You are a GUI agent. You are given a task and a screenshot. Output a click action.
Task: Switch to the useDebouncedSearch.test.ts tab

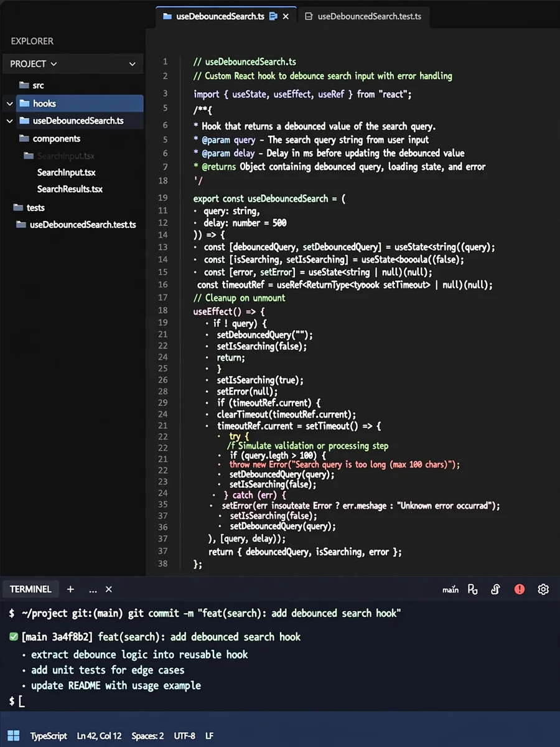point(363,17)
